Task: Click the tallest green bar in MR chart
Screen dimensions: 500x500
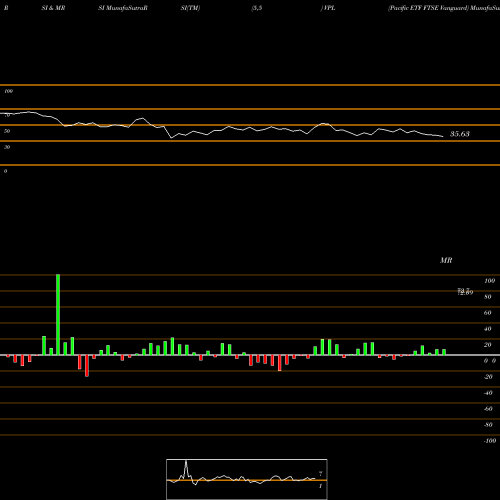Action: point(58,315)
